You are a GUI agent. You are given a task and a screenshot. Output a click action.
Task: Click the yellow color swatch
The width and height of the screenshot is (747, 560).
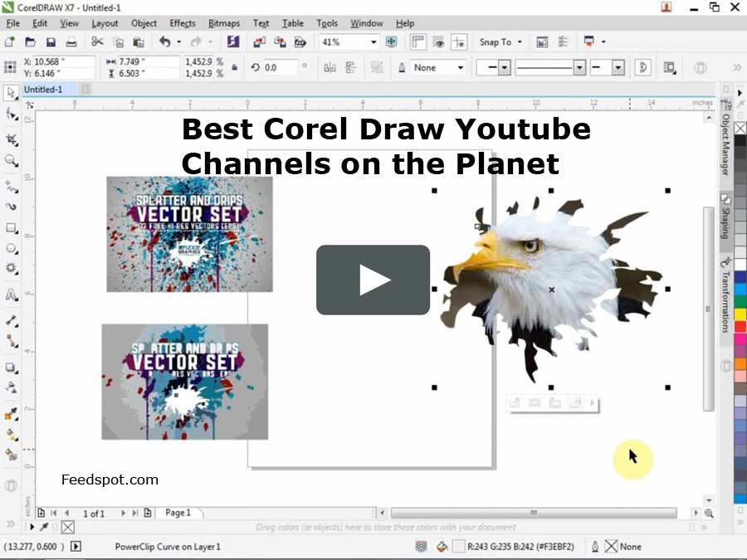tap(740, 314)
